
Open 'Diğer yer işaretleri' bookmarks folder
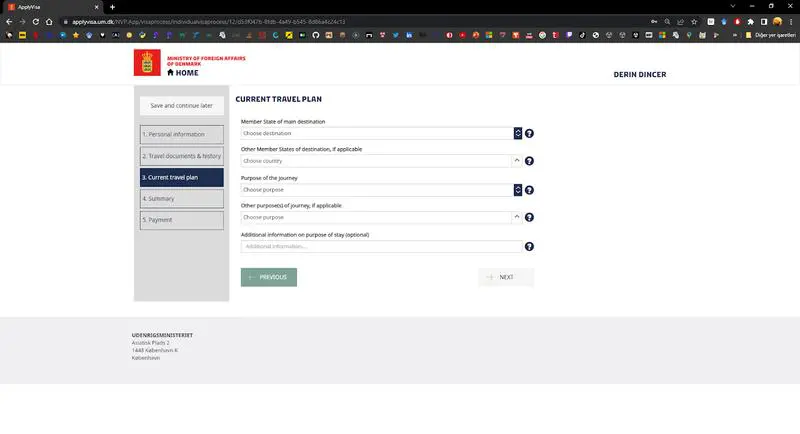(770, 35)
